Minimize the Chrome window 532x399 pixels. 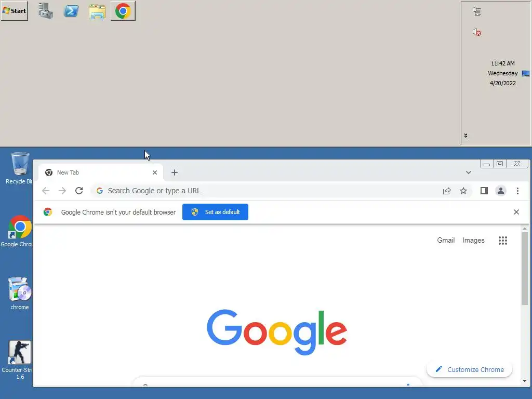point(486,164)
